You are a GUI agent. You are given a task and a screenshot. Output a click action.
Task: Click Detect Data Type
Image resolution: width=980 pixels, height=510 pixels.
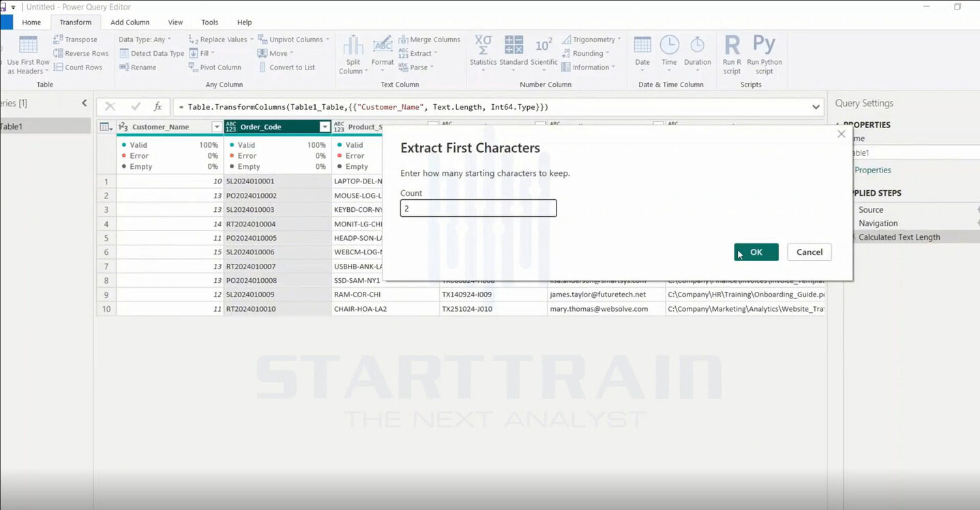pyautogui.click(x=151, y=53)
